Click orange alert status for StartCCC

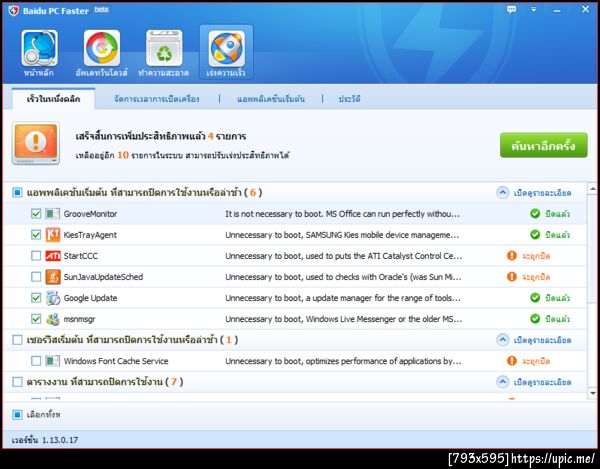[512, 256]
